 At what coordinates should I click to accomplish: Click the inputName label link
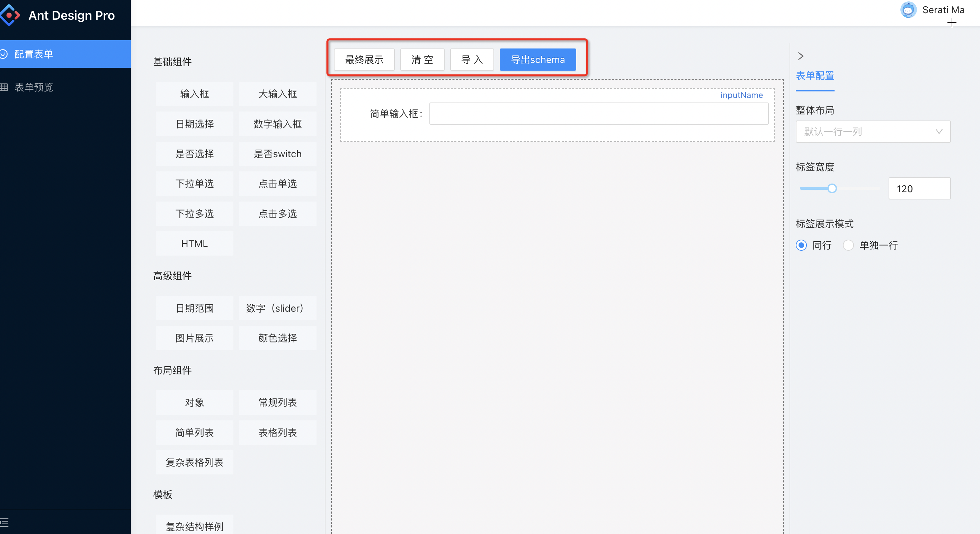(x=741, y=95)
